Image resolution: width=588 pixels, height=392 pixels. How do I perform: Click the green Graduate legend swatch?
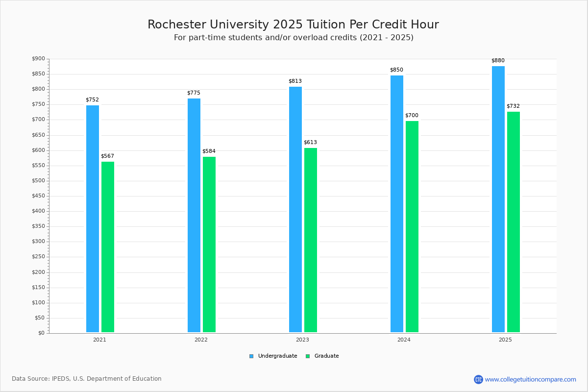pyautogui.click(x=308, y=356)
